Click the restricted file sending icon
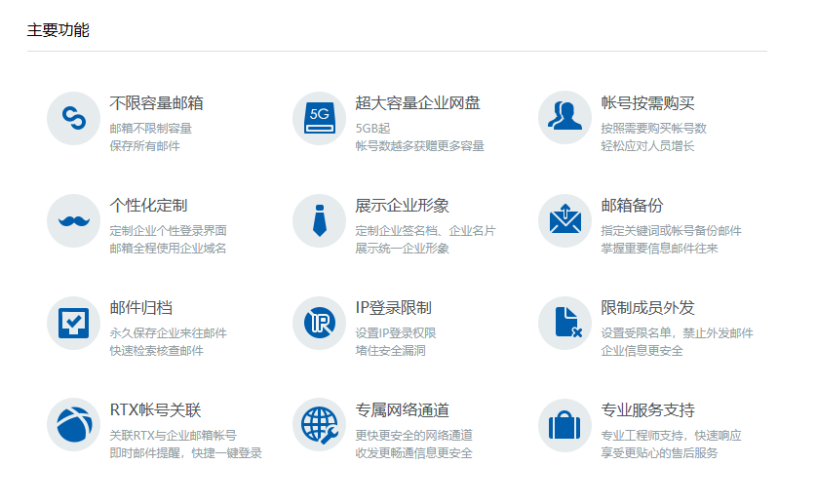This screenshot has width=817, height=504. 565,323
